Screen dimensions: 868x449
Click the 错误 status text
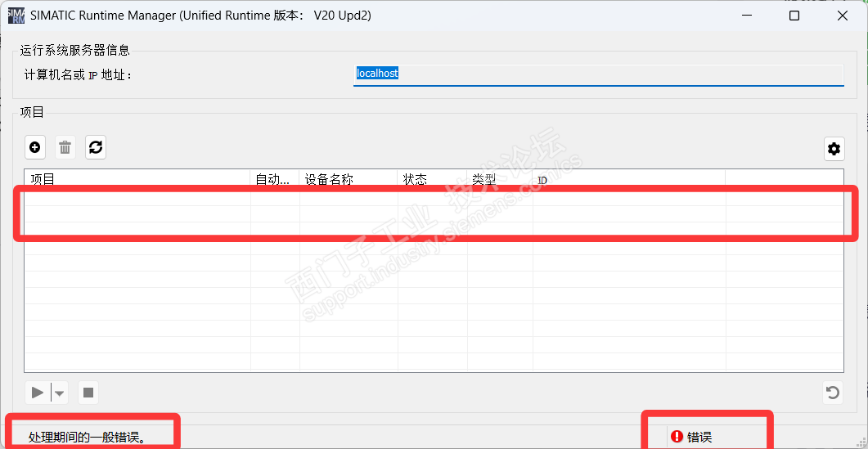tap(699, 438)
